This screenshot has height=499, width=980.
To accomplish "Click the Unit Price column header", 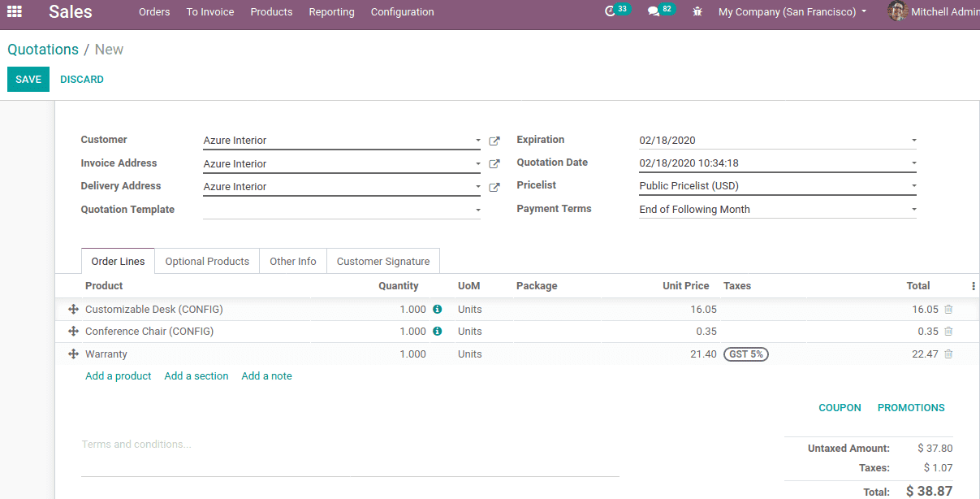I will coord(685,286).
